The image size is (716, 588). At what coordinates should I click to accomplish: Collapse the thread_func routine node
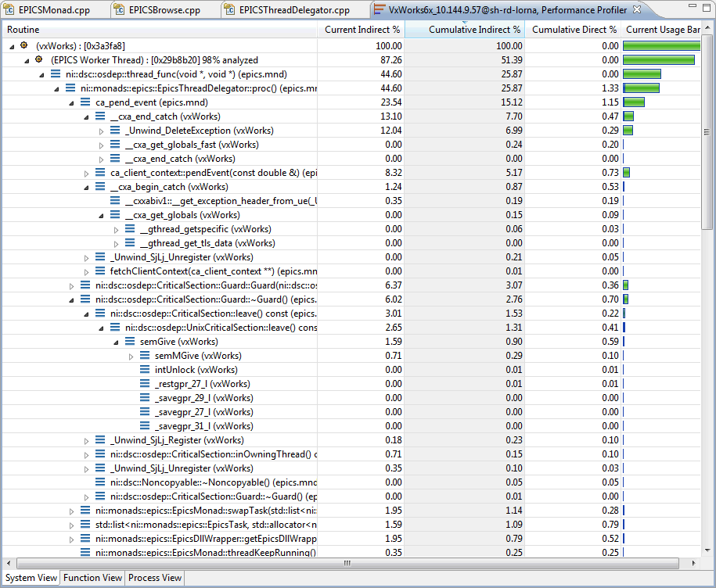[41, 75]
